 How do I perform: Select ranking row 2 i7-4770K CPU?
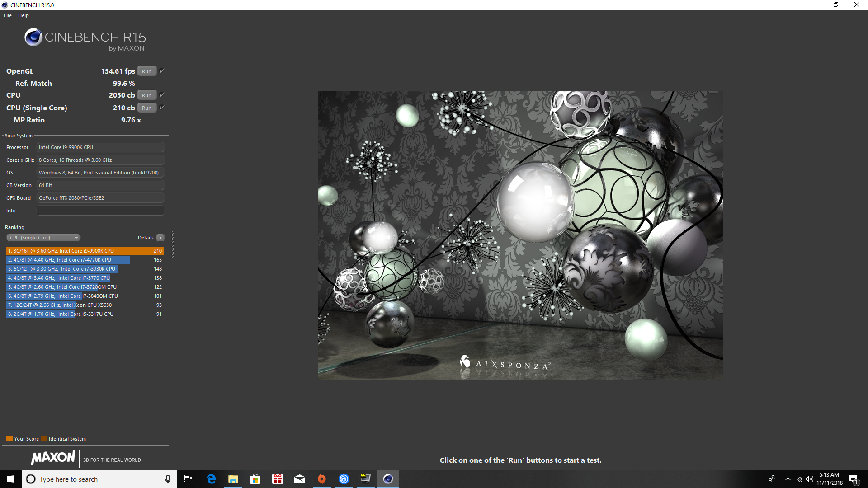point(85,260)
